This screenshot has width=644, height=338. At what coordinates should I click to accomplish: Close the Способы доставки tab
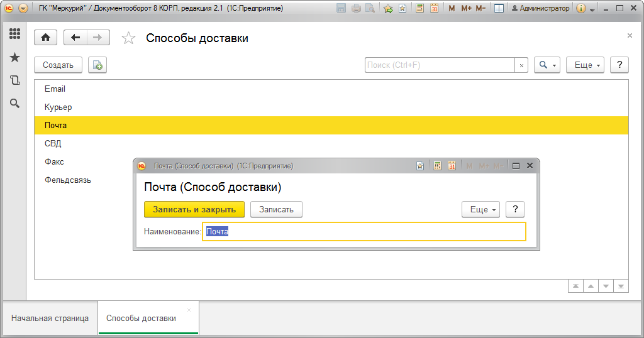pyautogui.click(x=189, y=310)
